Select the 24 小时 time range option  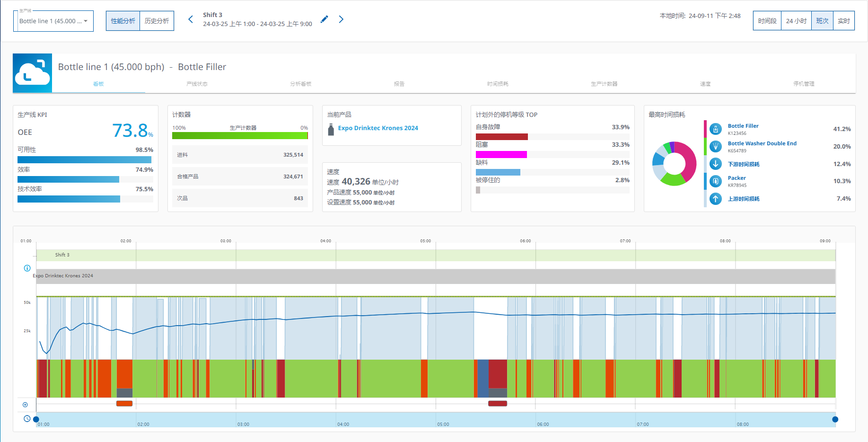[796, 21]
